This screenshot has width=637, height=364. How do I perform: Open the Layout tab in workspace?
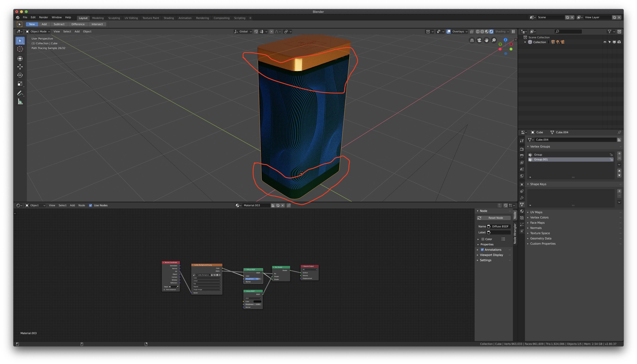83,18
